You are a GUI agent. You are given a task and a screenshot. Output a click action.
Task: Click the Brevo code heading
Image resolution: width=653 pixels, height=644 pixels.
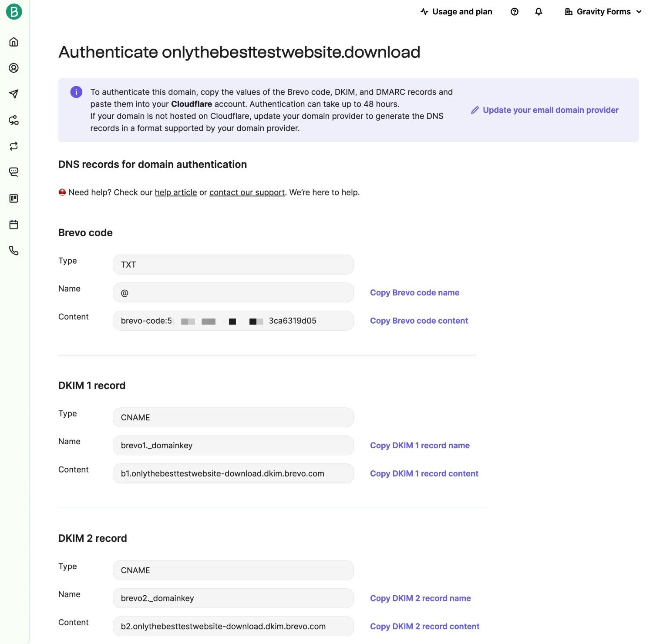point(85,233)
